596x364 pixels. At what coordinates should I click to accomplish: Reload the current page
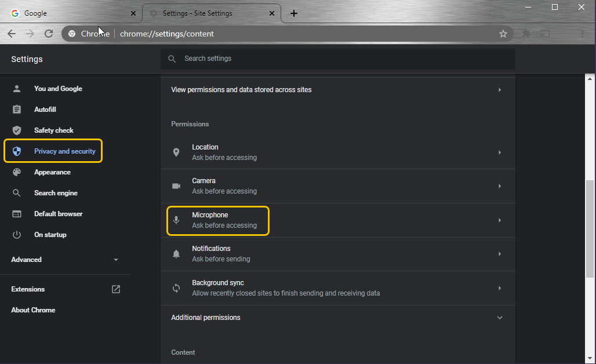pos(49,34)
